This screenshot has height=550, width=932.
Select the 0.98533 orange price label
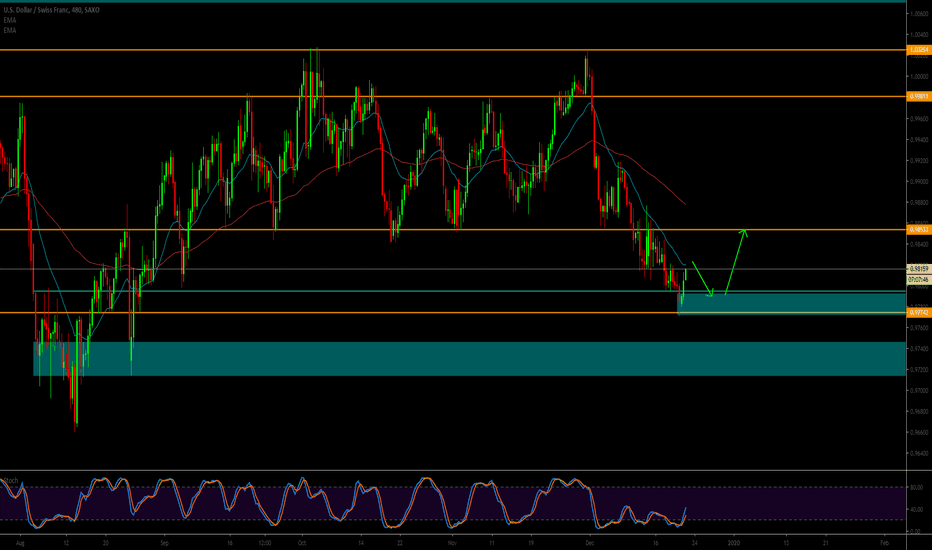917,230
